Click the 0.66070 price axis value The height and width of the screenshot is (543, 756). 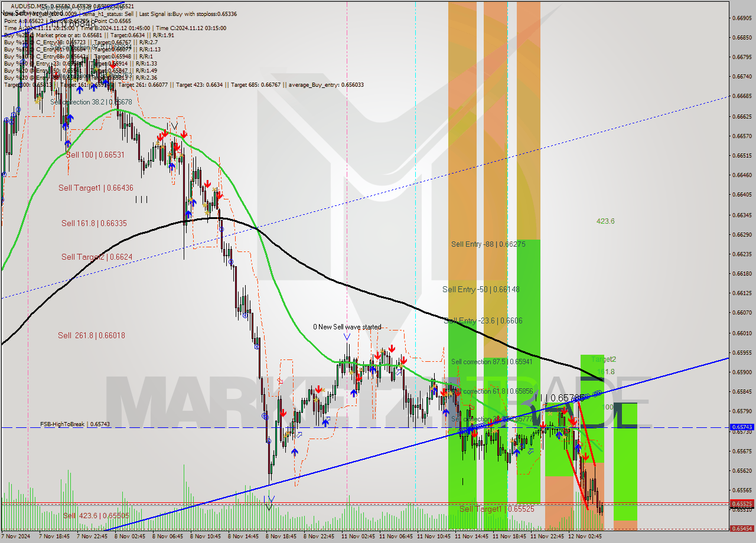coord(742,312)
